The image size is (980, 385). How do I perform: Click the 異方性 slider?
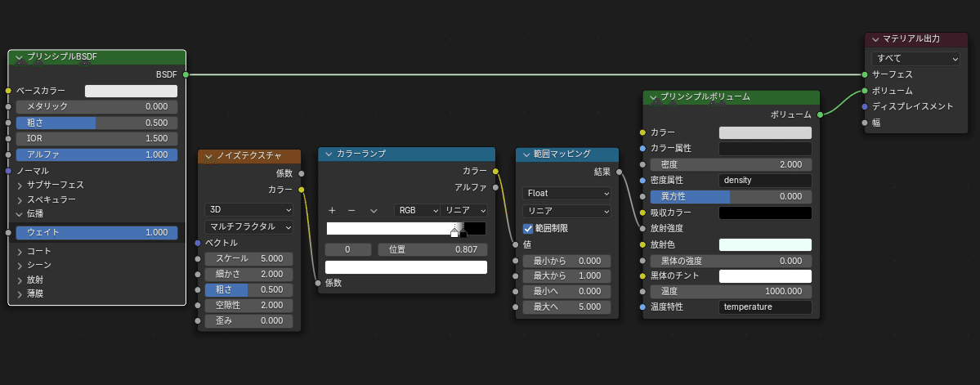click(732, 197)
